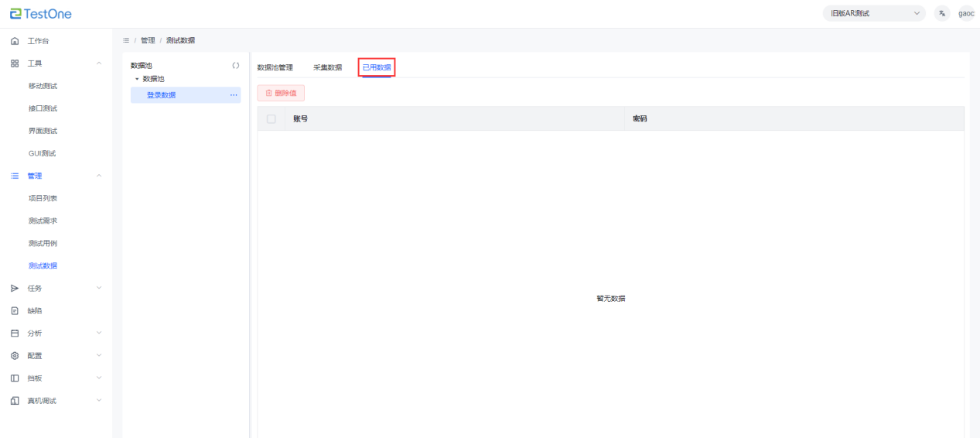Viewport: 980px width, 438px height.
Task: Collapse the 工具 sidebar section
Action: click(98, 63)
